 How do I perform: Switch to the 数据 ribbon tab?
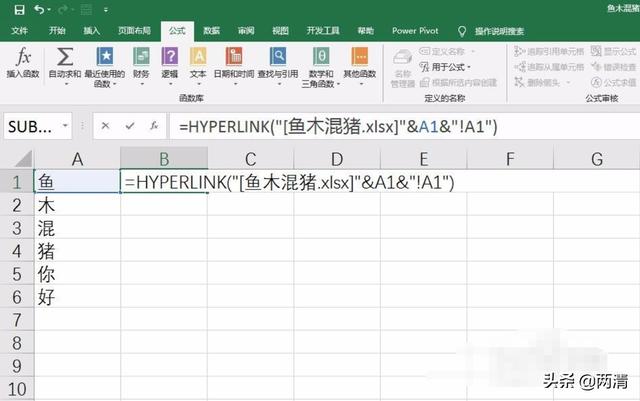211,31
